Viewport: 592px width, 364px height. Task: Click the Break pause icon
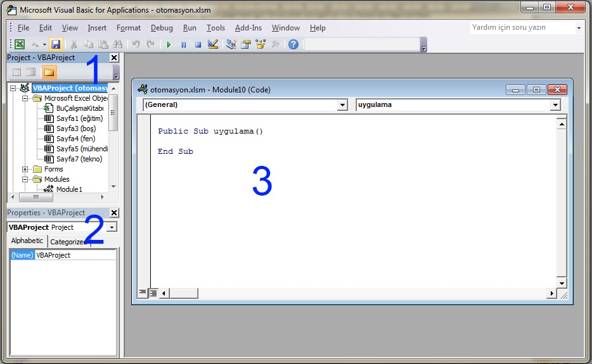point(183,44)
